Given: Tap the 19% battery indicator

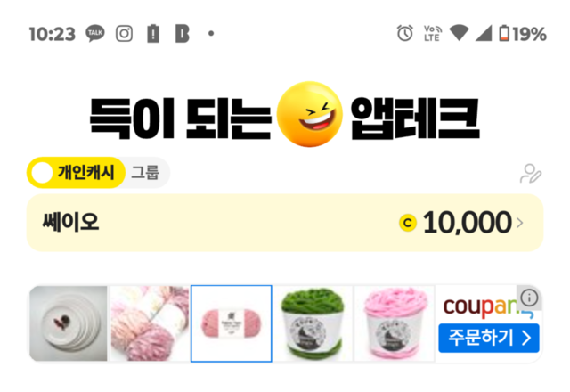Looking at the screenshot, I should coord(523,34).
